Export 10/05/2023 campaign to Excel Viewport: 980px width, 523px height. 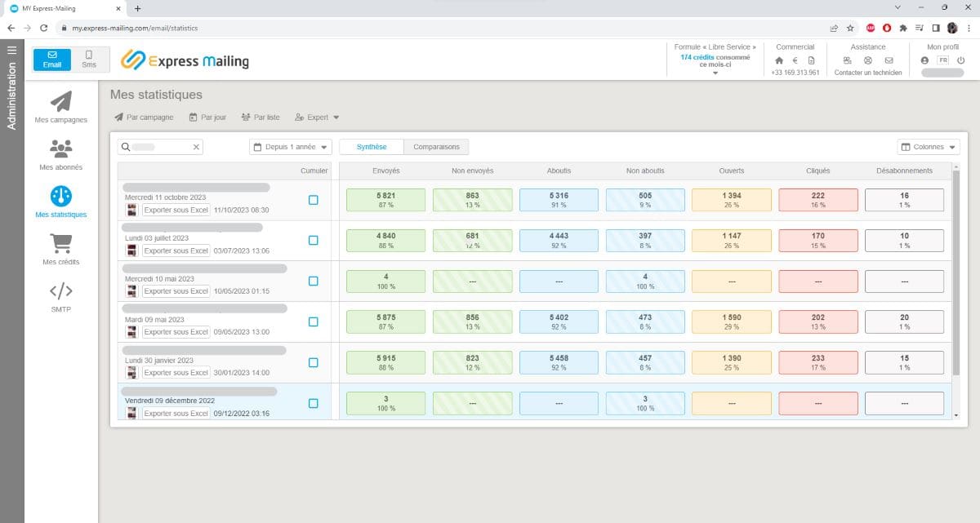[x=176, y=291]
